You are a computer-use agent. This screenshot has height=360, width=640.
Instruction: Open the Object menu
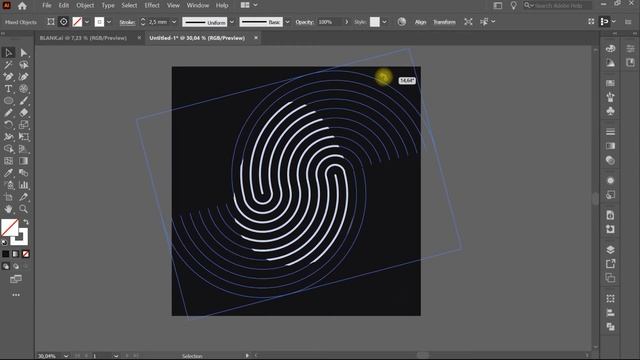[x=85, y=5]
